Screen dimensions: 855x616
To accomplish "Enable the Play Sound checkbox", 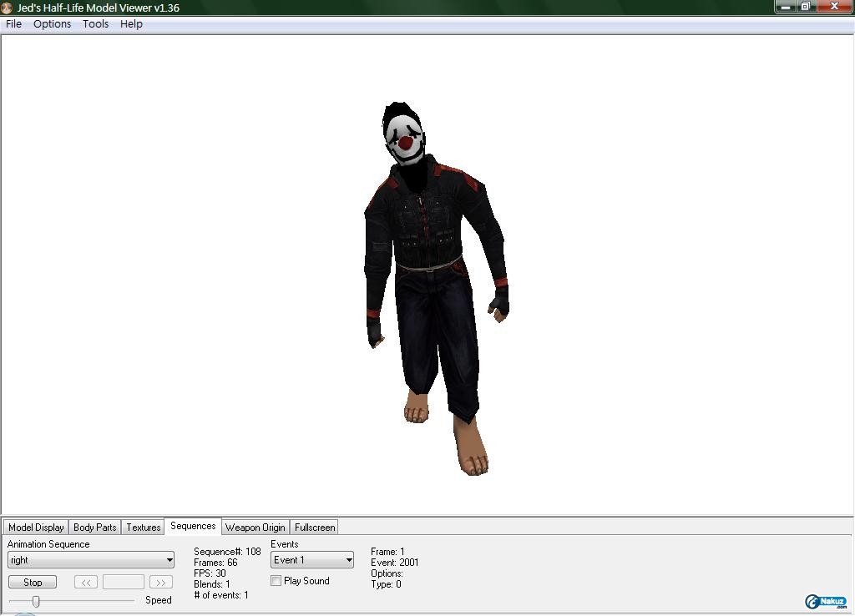I will tap(276, 581).
